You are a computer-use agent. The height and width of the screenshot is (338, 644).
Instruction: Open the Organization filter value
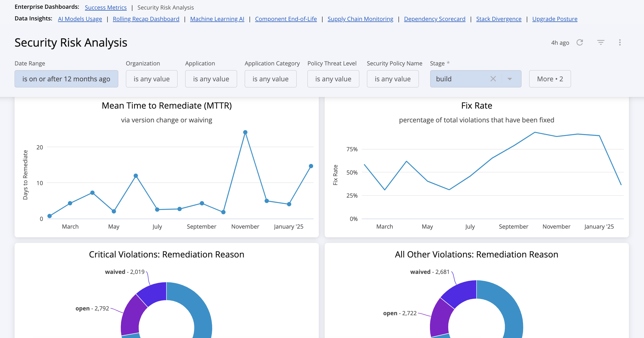(152, 79)
